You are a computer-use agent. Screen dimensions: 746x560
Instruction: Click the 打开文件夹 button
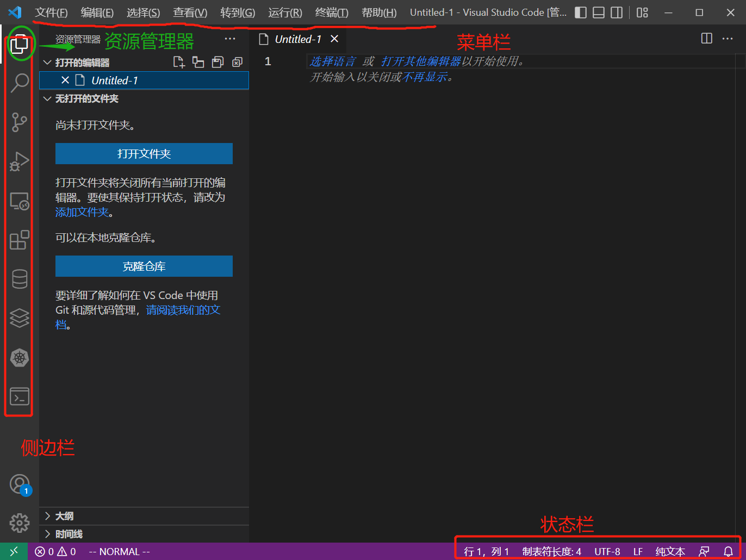[144, 154]
